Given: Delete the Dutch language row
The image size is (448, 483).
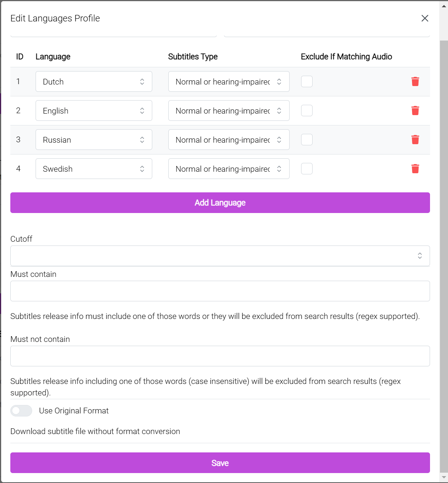Looking at the screenshot, I should pos(415,81).
